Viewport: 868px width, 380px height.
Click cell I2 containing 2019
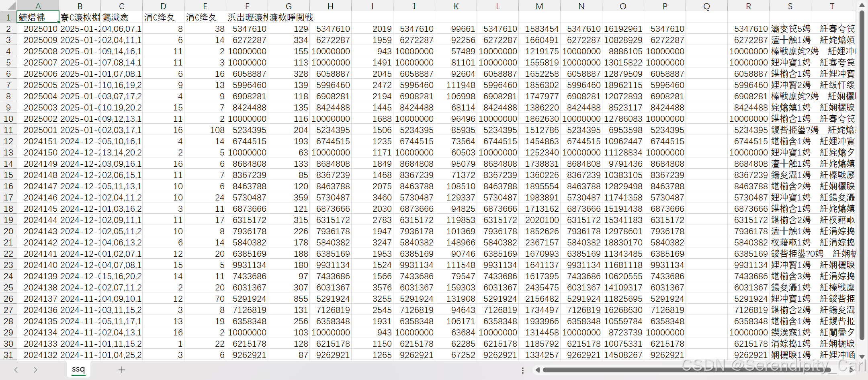(373, 29)
